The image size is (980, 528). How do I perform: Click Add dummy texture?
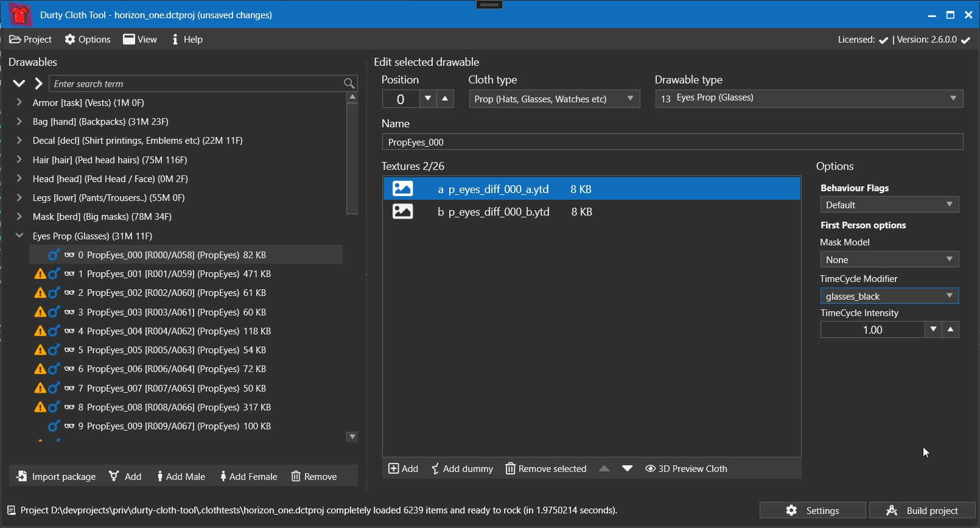462,468
